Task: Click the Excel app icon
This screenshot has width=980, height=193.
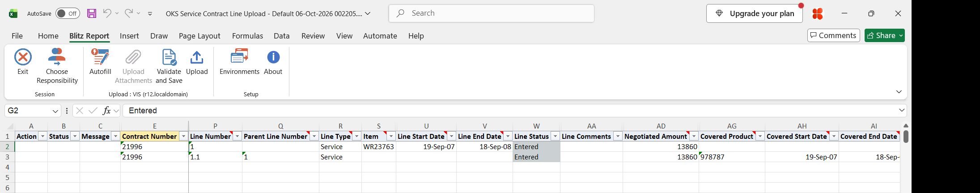Action: coord(13,13)
